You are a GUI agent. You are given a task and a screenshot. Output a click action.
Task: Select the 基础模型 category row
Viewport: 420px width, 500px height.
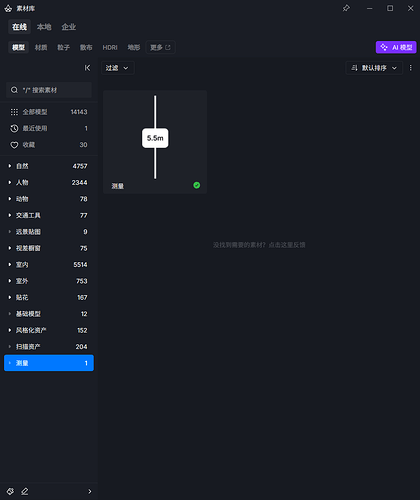pos(49,314)
